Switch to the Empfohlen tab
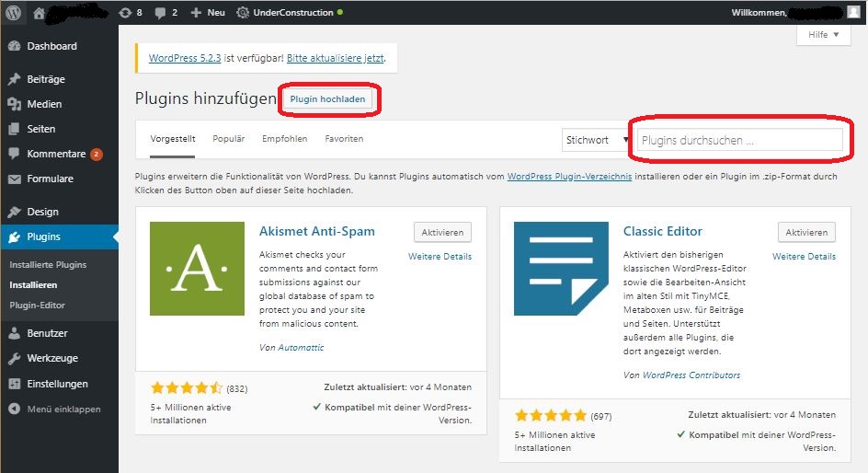This screenshot has width=868, height=473. [284, 138]
